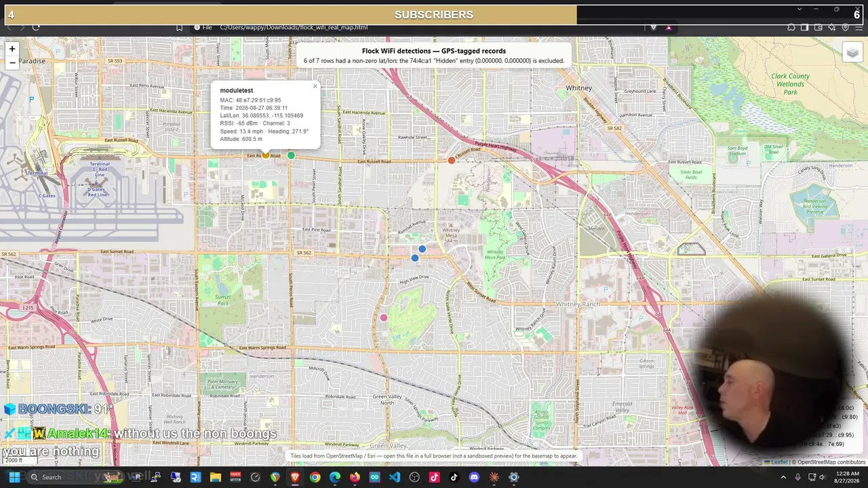Switch to Brave browser in taskbar

tap(295, 477)
